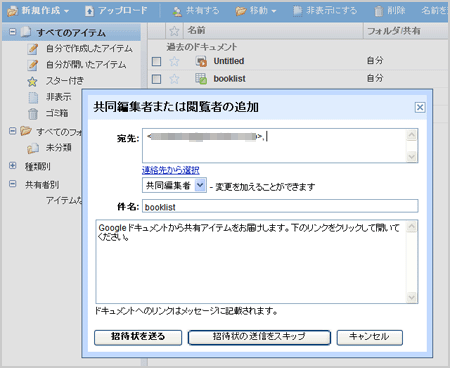Click the フォルダ/共有 column header
The height and width of the screenshot is (368, 450).
(x=394, y=31)
